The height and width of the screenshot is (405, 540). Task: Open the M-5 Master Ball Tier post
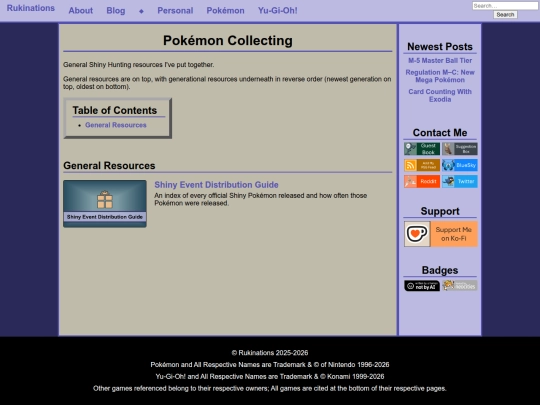[x=440, y=61]
